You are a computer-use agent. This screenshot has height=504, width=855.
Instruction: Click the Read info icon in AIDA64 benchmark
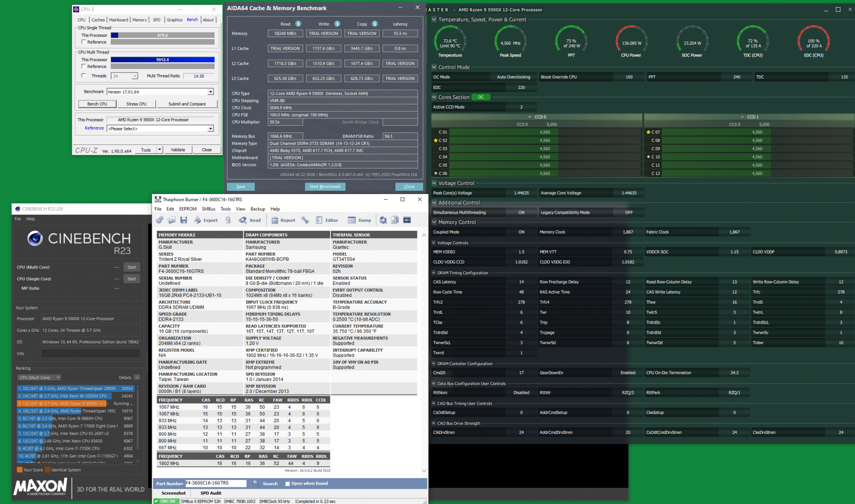tap(298, 24)
